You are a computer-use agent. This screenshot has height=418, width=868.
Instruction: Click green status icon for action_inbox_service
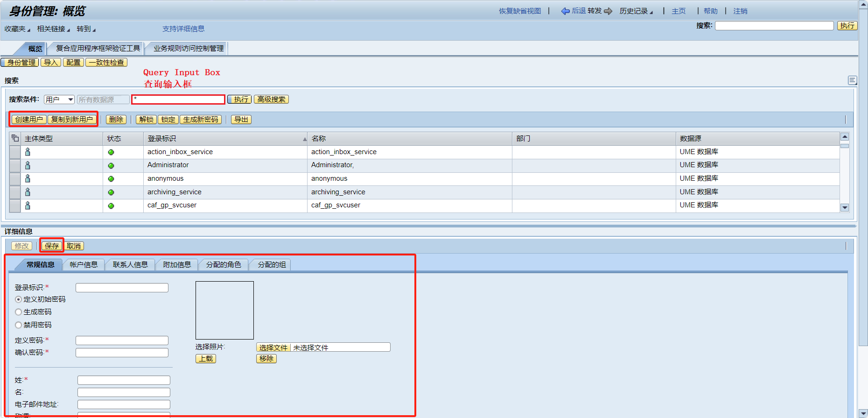tap(111, 152)
